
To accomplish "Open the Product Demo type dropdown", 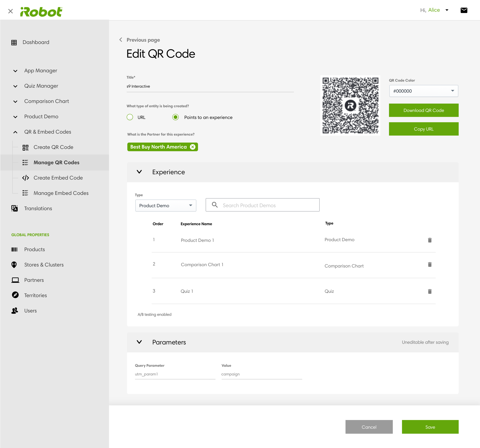I will click(x=166, y=205).
